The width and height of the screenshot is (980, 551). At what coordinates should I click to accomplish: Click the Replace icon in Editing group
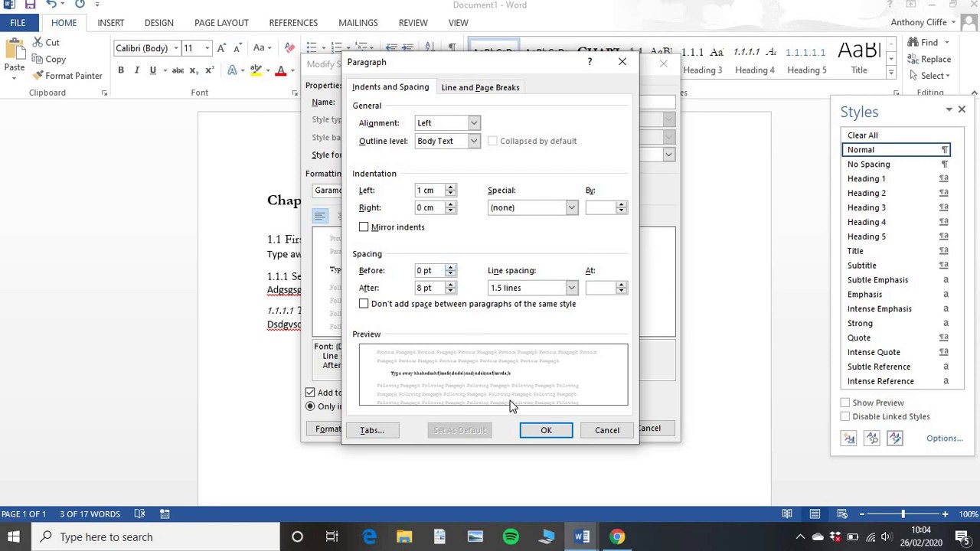(913, 59)
